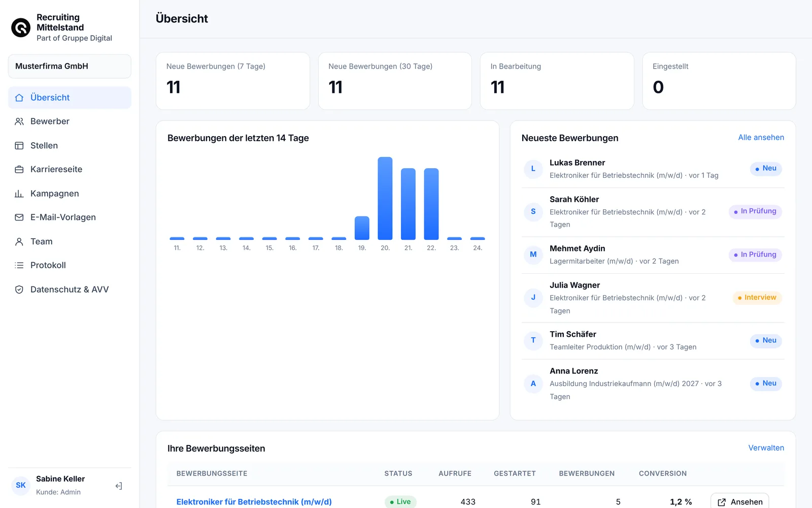Click the Protokoll list icon
Screen dimensions: 812x508
[x=19, y=265]
